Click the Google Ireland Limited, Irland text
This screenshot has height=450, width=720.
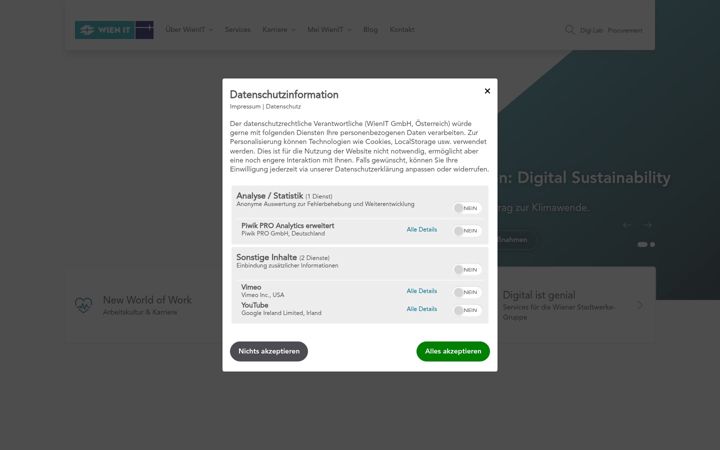pyautogui.click(x=281, y=313)
